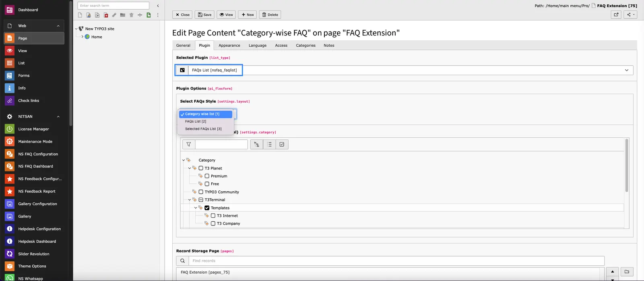Click the Delete button
The height and width of the screenshot is (281, 644).
(270, 14)
